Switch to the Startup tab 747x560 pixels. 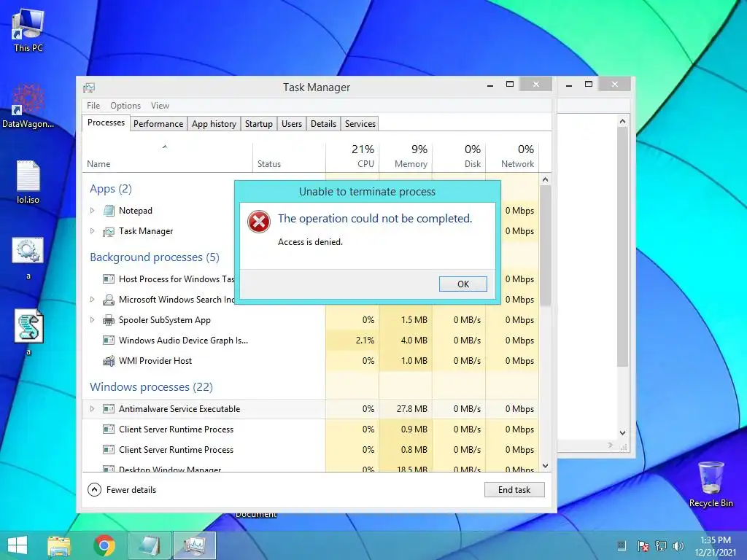point(259,124)
